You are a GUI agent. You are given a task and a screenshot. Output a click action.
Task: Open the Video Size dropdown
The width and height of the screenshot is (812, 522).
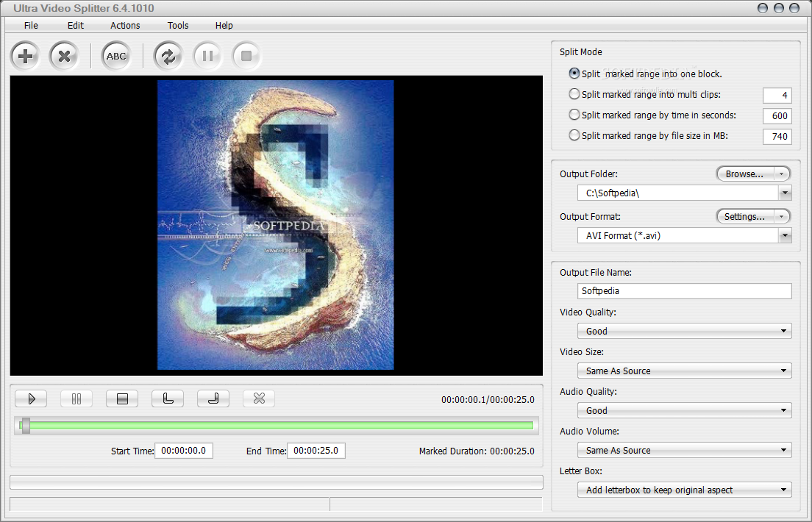pyautogui.click(x=685, y=371)
